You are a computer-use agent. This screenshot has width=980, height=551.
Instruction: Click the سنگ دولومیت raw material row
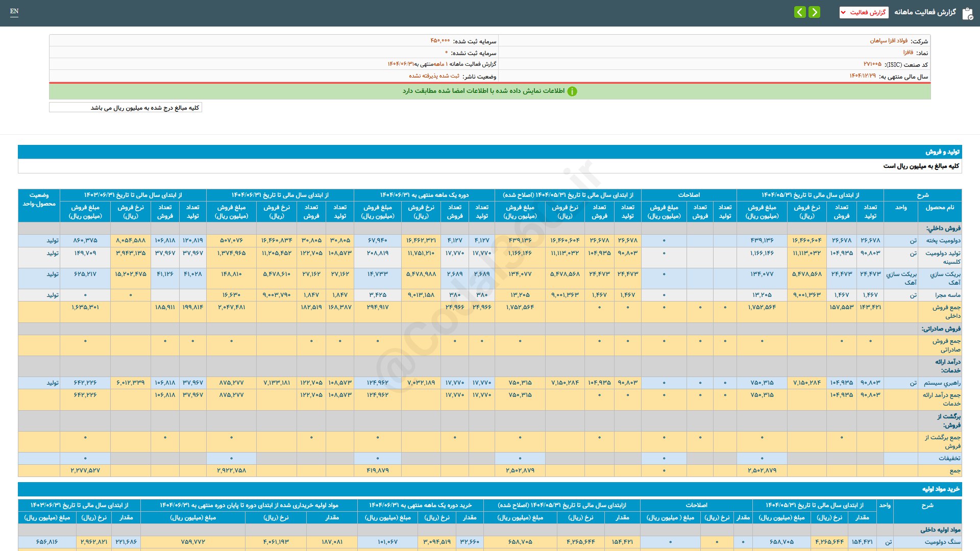pyautogui.click(x=942, y=542)
